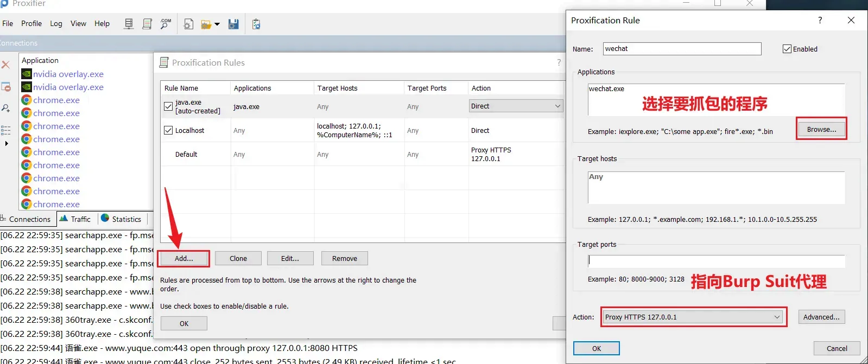This screenshot has width=868, height=364.
Task: Click the Cancel button
Action: (x=837, y=348)
